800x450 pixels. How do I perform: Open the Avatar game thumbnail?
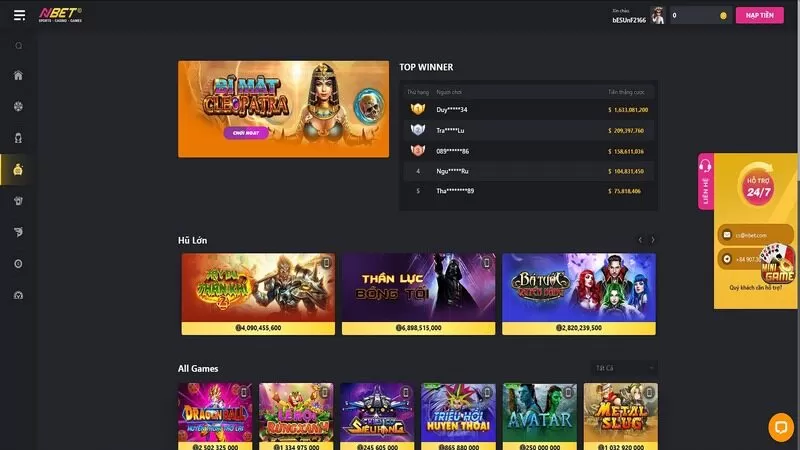[539, 416]
